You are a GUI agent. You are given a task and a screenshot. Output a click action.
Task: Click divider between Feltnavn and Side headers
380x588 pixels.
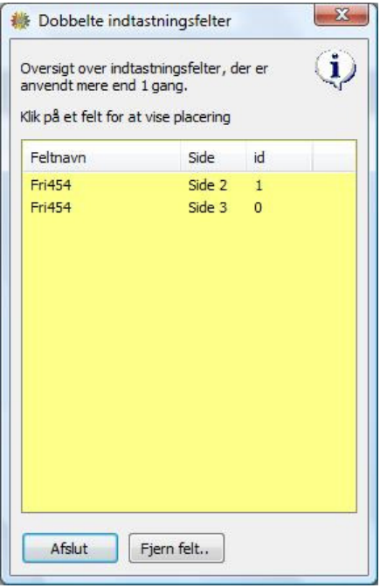point(181,157)
